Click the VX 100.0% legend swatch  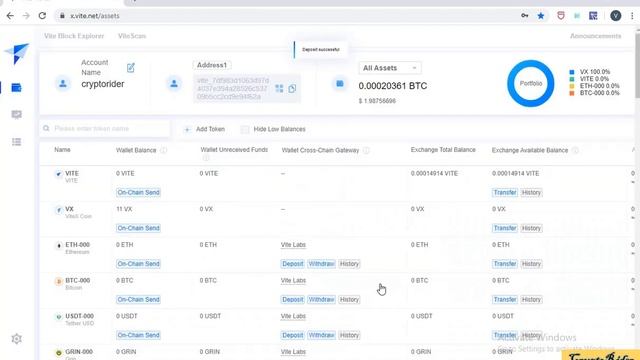click(x=572, y=72)
